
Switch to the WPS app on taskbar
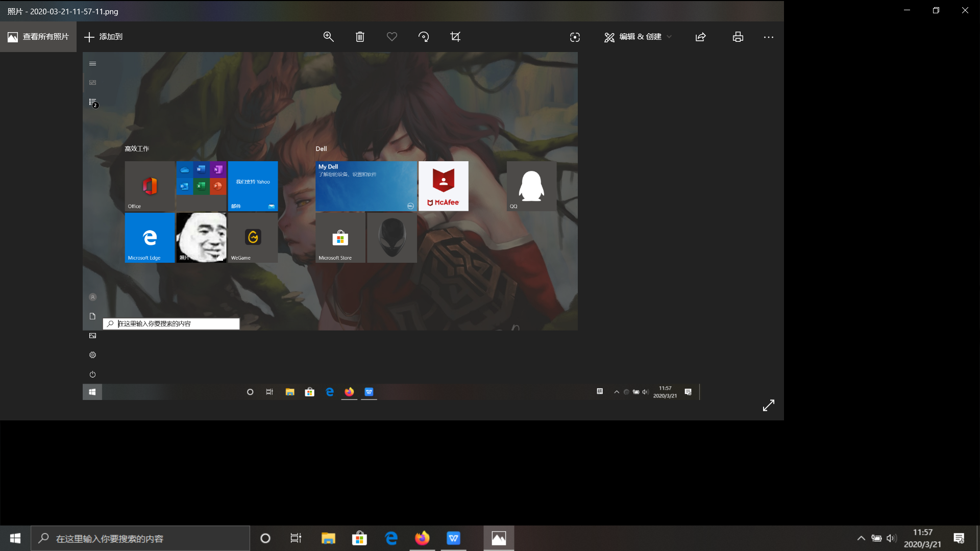[x=454, y=538]
